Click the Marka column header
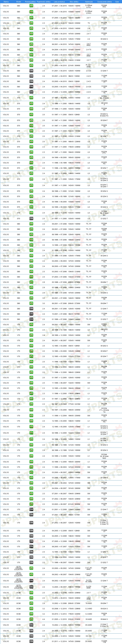 coord(6,2)
